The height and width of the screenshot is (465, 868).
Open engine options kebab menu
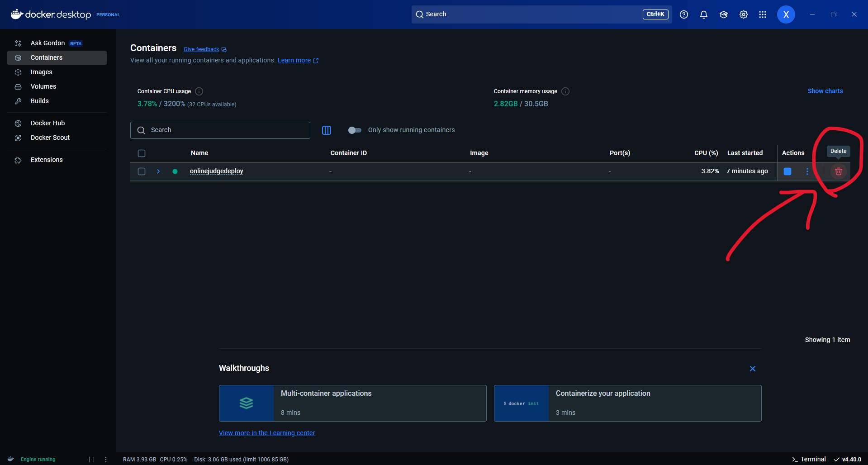(106, 459)
